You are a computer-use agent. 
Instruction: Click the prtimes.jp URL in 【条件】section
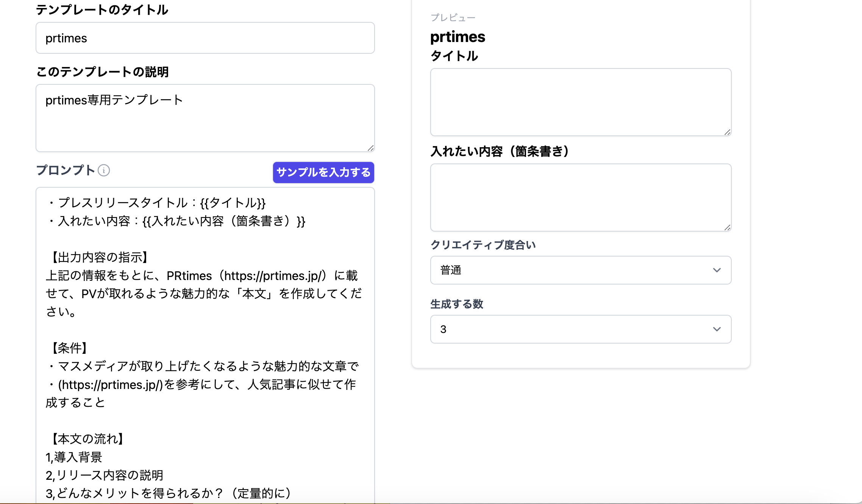(x=110, y=385)
